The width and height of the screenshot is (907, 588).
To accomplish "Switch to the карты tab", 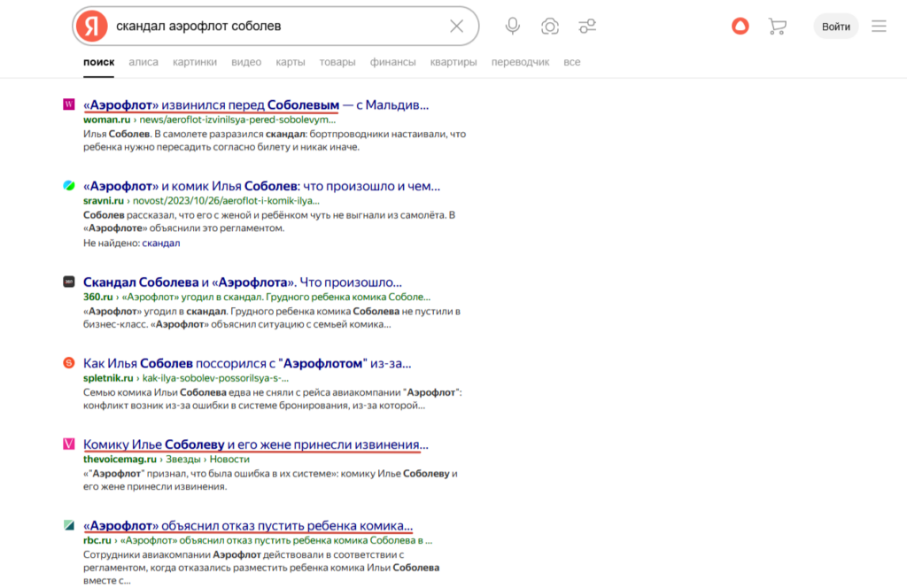I will click(x=291, y=62).
